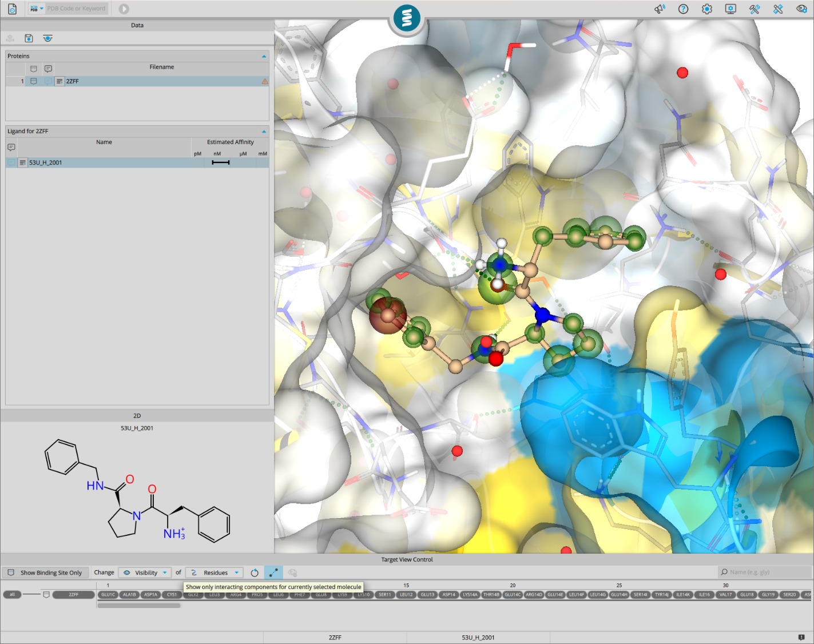Click the 'all' residues button
Viewport: 814px width, 644px height.
[12, 595]
